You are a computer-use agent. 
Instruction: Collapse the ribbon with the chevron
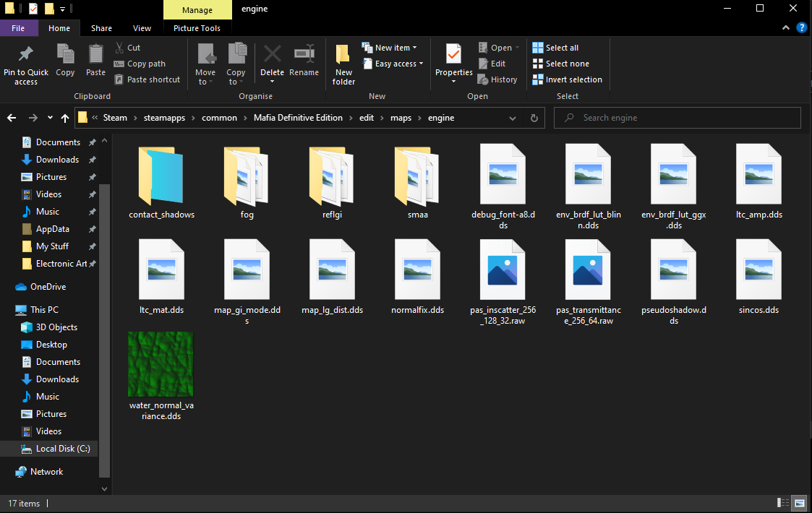pyautogui.click(x=787, y=28)
